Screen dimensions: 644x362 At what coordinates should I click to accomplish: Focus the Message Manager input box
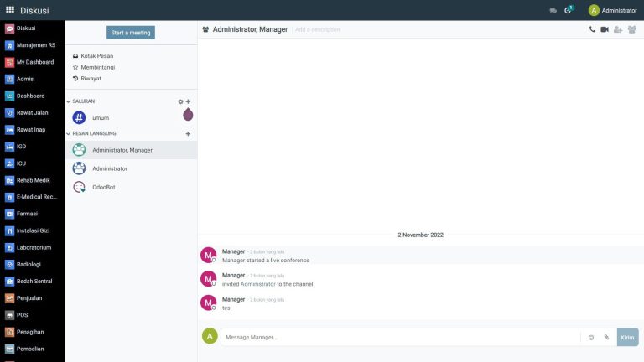[x=401, y=338]
